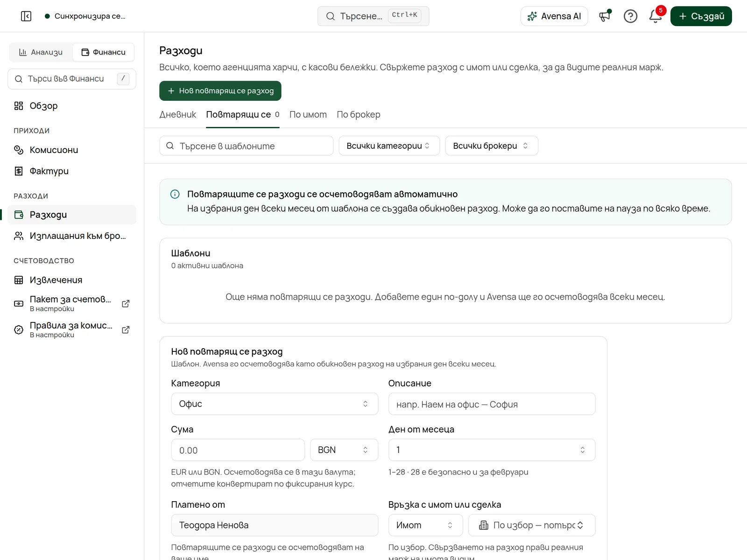The image size is (747, 560).
Task: Click the top Търсене search box
Action: (x=373, y=16)
